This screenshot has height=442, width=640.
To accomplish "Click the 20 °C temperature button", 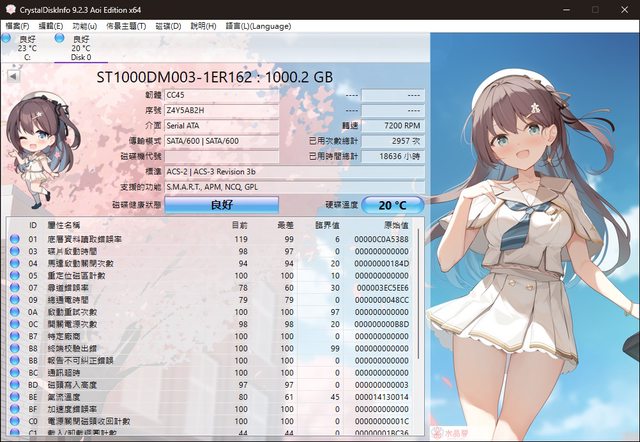I will 392,204.
